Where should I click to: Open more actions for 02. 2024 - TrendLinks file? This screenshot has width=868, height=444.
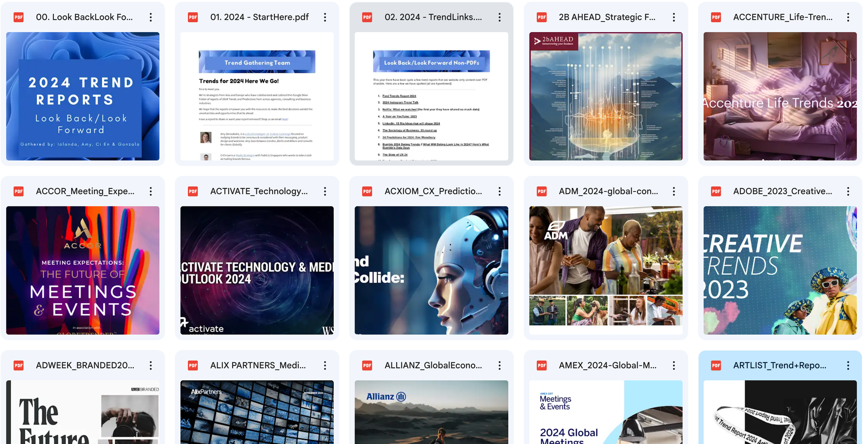[x=500, y=17]
